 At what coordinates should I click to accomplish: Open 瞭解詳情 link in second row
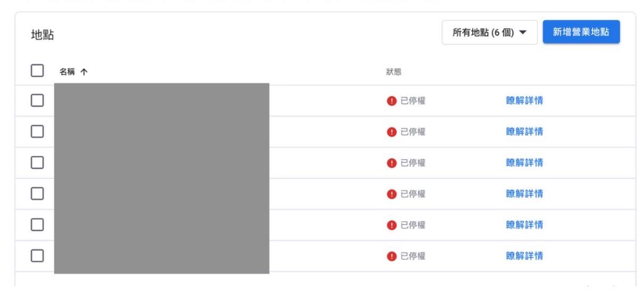(x=524, y=132)
